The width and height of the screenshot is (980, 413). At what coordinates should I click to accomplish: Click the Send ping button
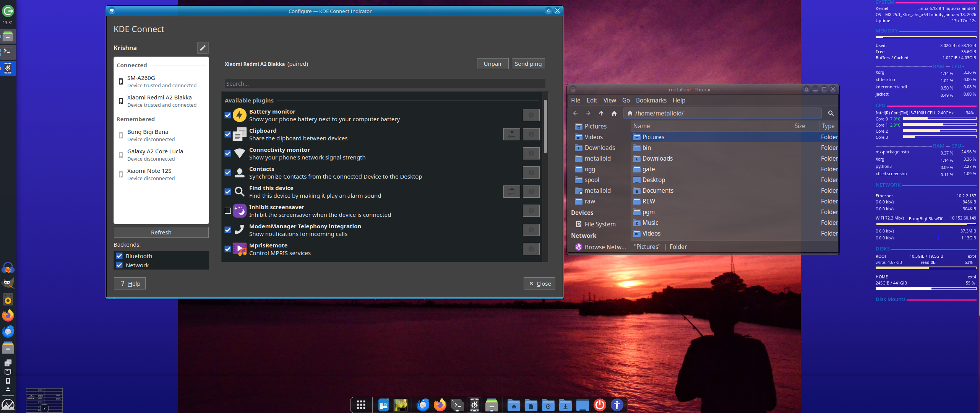528,64
